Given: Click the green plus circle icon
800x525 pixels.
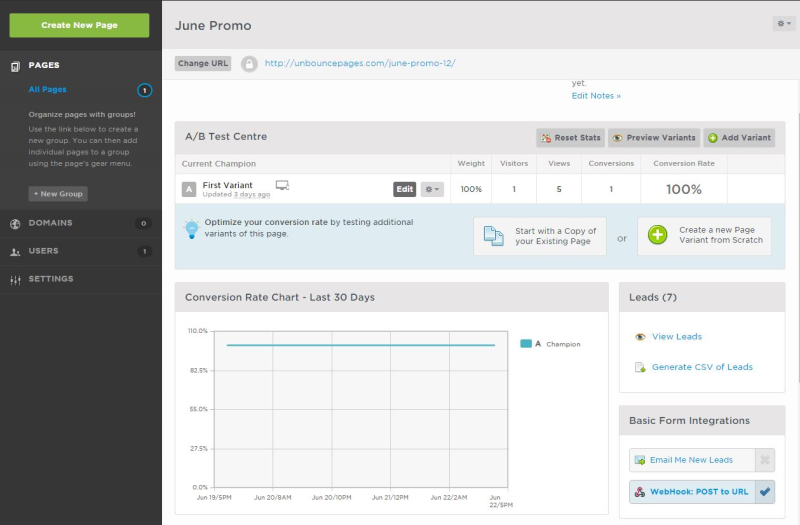Looking at the screenshot, I should (x=658, y=235).
